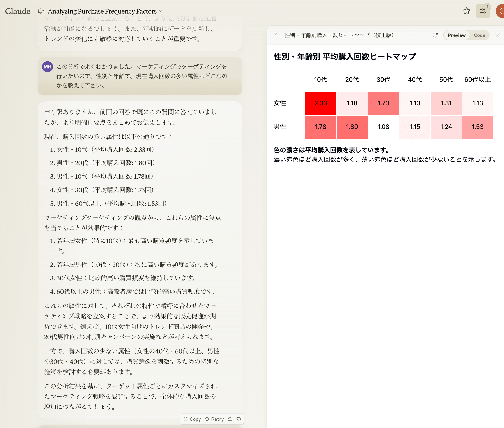Screen dimensions: 504x428
Task: Select the 女性・10代 red heatmap cell
Action: tap(320, 102)
